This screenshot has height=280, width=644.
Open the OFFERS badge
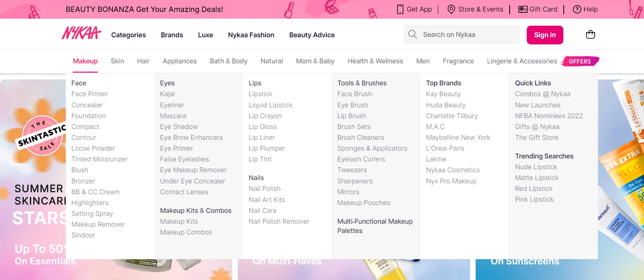tap(580, 61)
